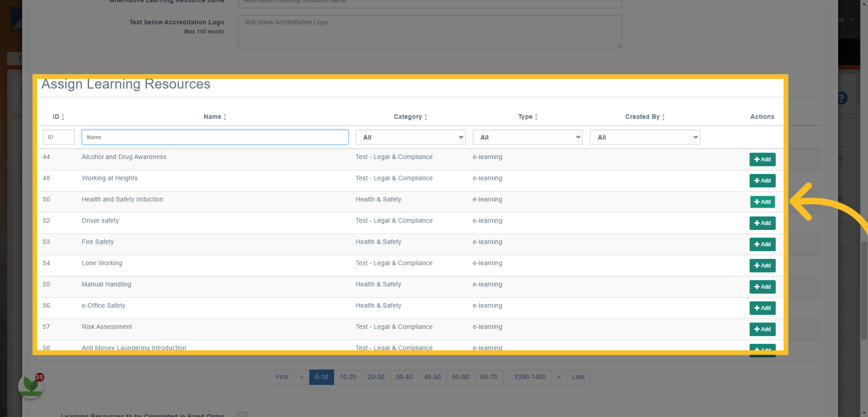This screenshot has width=868, height=417.
Task: Add the Health and Safety Induction resource
Action: point(762,202)
